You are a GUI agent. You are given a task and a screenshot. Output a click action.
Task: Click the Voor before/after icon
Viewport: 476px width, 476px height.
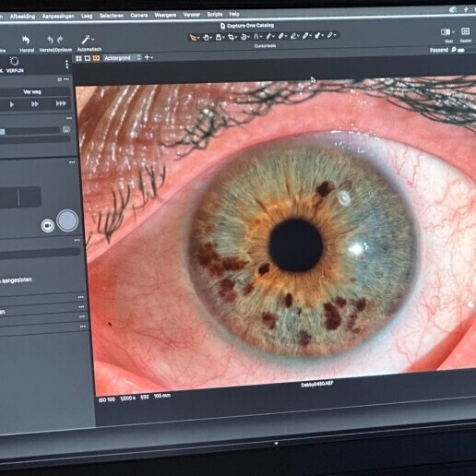tap(446, 32)
